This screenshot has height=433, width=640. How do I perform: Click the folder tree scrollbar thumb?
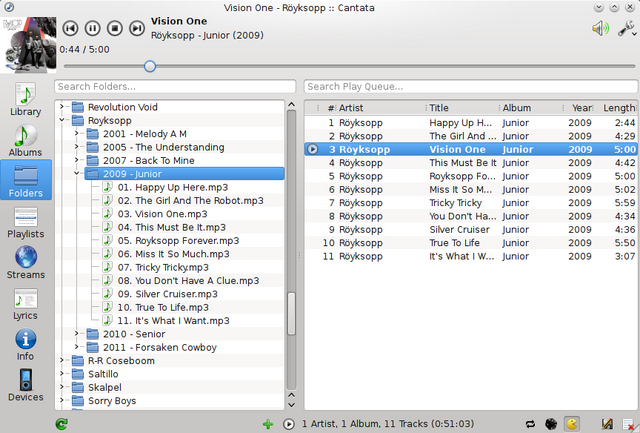[291, 313]
